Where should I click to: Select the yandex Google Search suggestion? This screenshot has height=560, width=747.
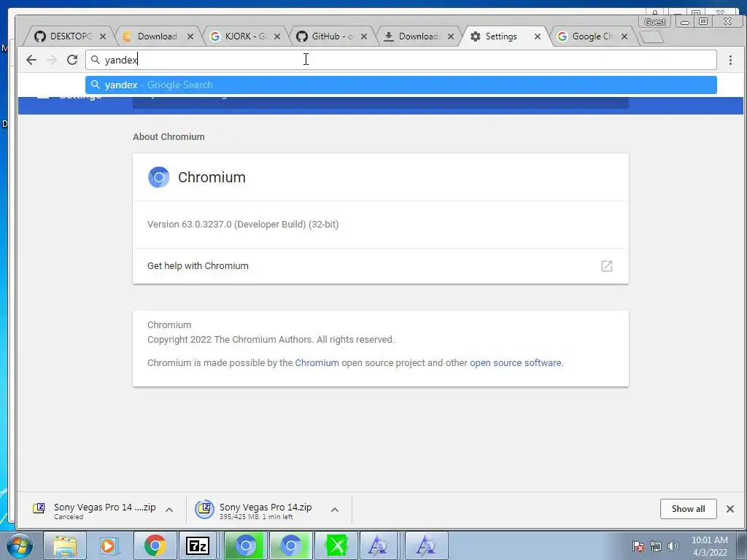pos(401,85)
